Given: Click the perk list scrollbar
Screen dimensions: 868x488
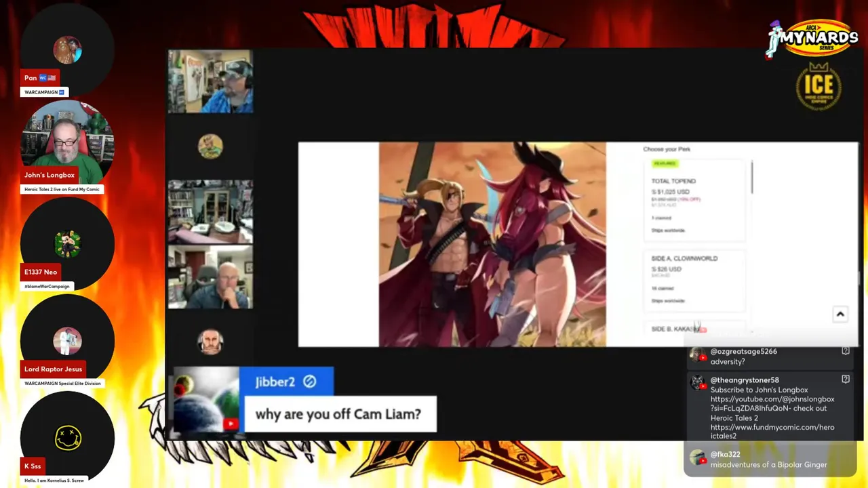Looking at the screenshot, I should pos(752,176).
